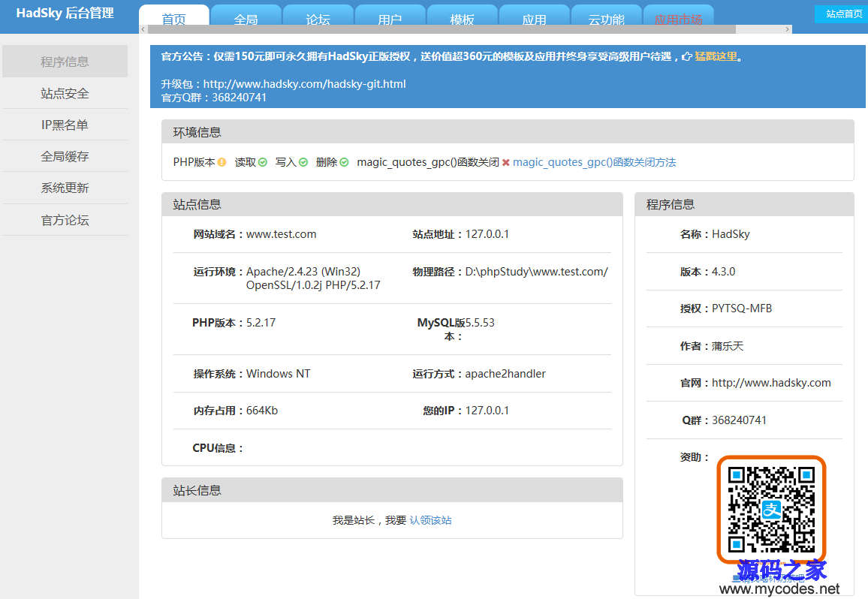868x599 pixels.
Task: Open 站点安全 in the sidebar
Action: [x=65, y=93]
